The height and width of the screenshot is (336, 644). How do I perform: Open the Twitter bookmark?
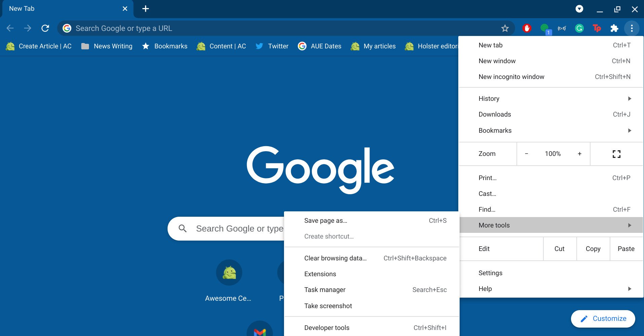coord(272,46)
